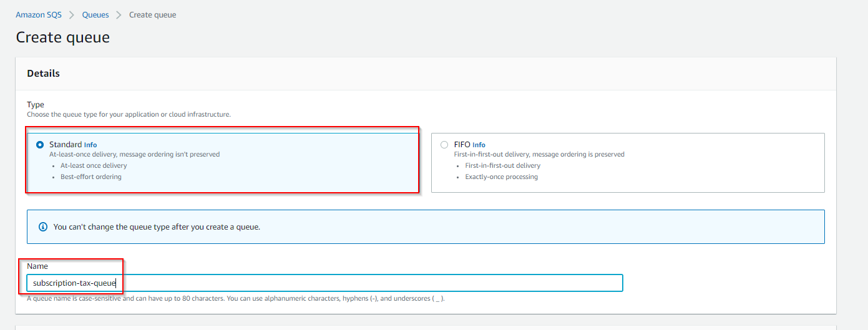Go to the Queues breadcrumb link
The width and height of the screenshot is (868, 330).
click(95, 15)
